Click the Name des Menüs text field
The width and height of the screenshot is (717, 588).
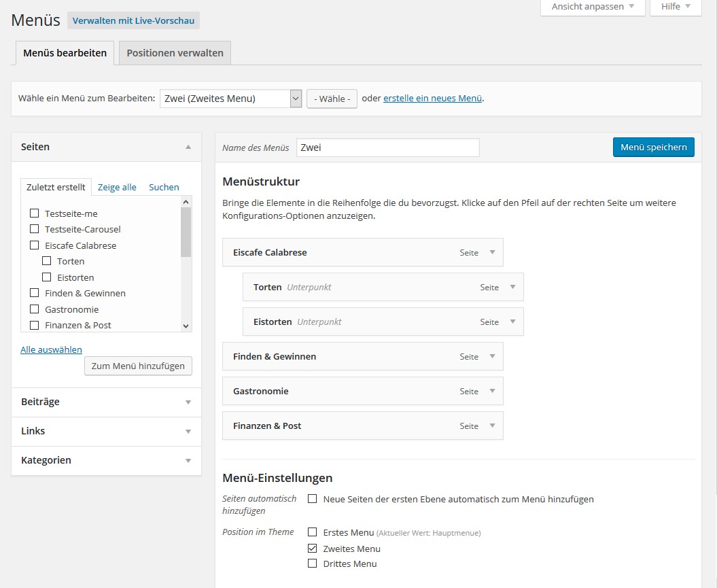387,148
